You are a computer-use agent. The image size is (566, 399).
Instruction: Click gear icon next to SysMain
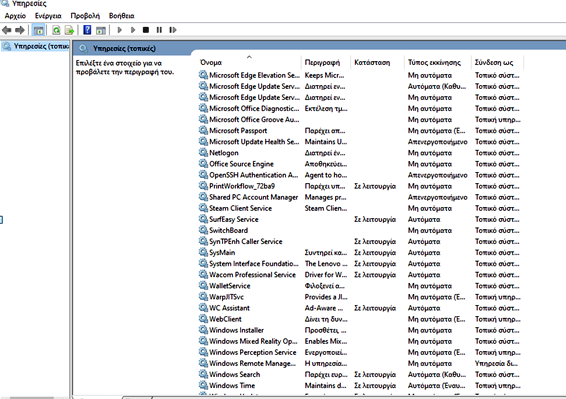pos(203,252)
